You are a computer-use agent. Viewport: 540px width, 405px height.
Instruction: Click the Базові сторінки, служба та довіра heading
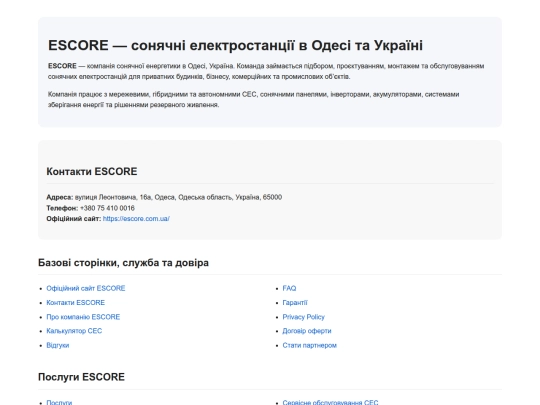tap(123, 262)
